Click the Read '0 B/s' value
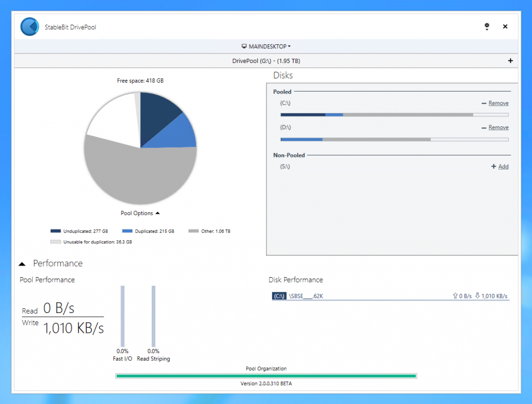 point(59,308)
